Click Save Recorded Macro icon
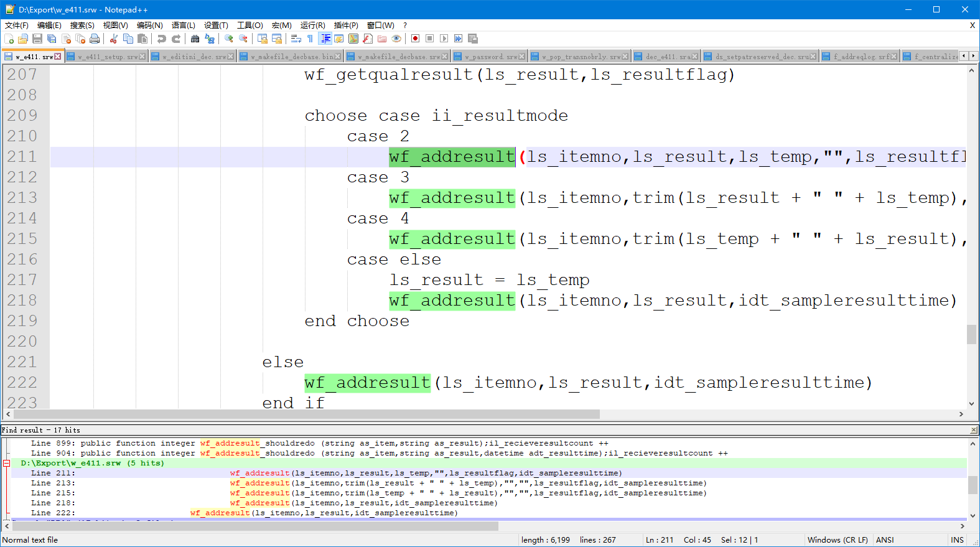 coord(473,39)
